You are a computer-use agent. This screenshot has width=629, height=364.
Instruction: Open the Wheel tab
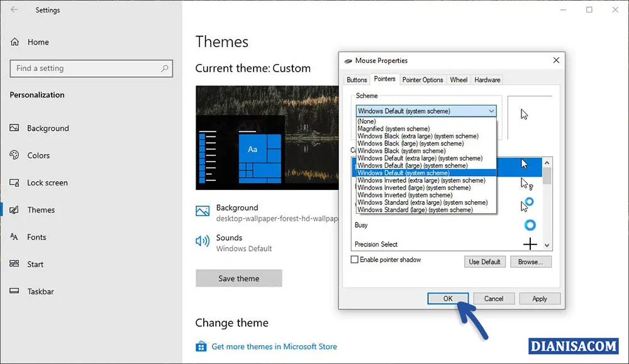459,80
